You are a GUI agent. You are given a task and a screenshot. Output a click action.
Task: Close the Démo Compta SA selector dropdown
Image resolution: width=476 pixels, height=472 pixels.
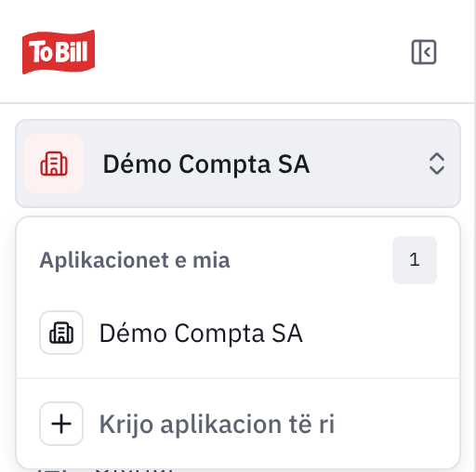pyautogui.click(x=238, y=164)
